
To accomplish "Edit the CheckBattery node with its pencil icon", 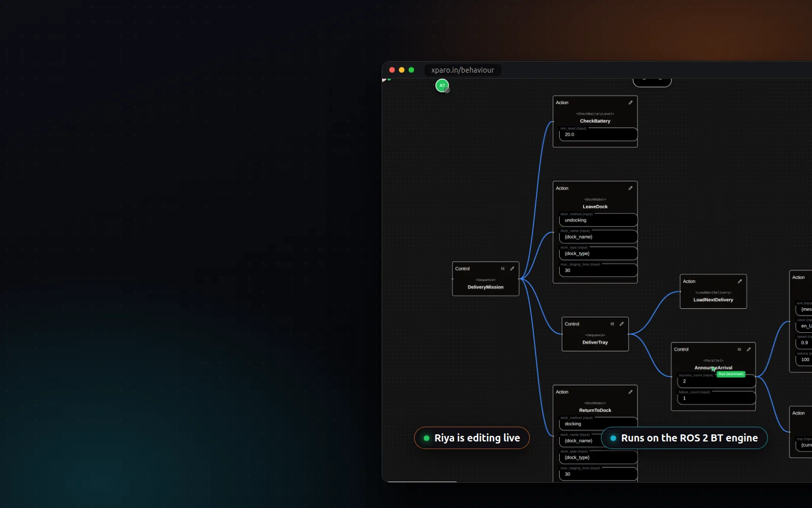I will point(630,103).
